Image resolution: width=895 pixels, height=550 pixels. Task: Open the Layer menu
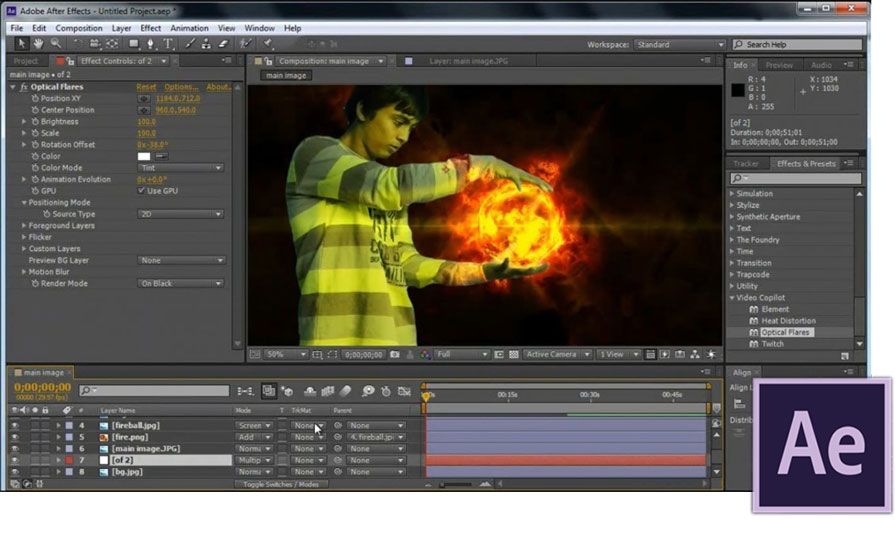click(121, 28)
